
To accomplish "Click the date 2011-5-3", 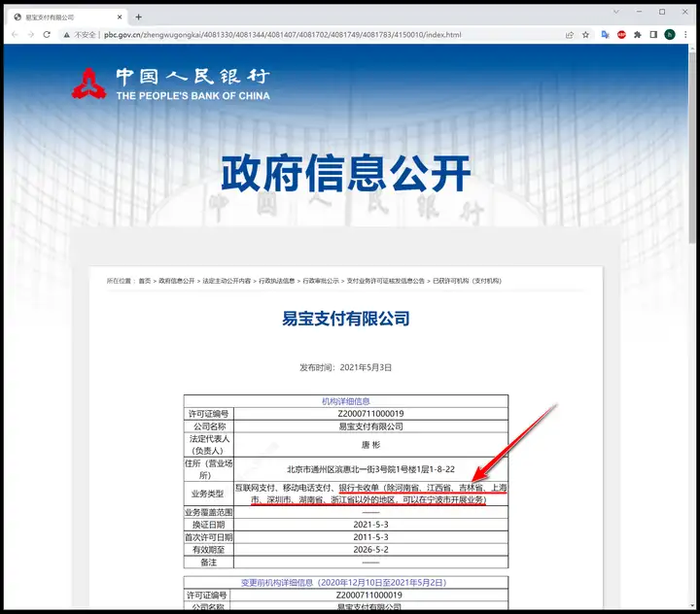I will point(371,537).
